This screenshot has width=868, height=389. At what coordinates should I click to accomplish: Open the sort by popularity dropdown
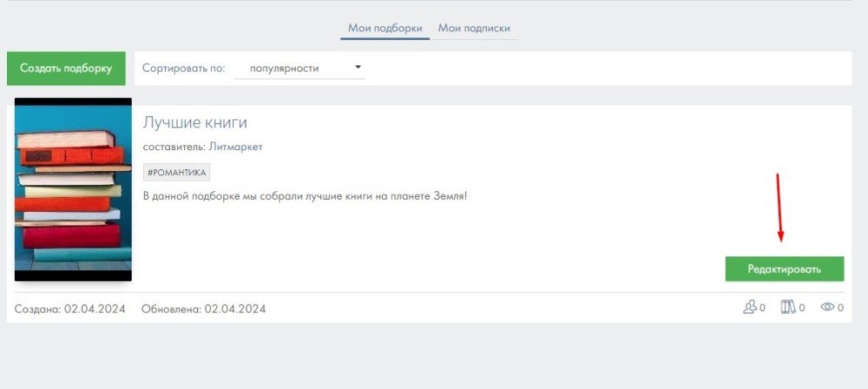(x=299, y=68)
